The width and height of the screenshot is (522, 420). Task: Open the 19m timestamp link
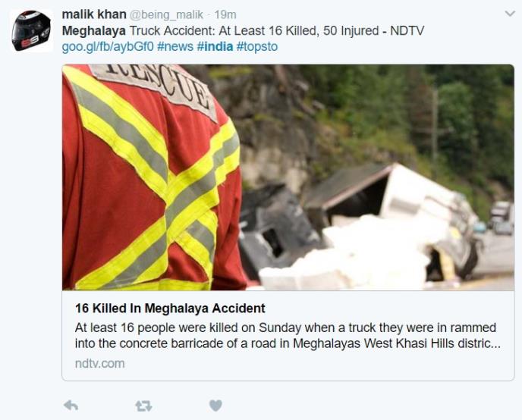(x=225, y=14)
